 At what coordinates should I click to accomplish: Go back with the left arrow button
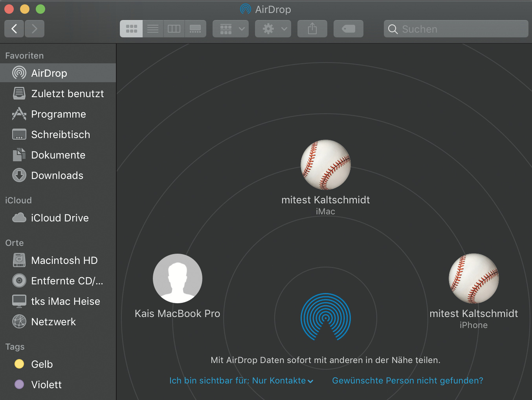click(x=14, y=29)
